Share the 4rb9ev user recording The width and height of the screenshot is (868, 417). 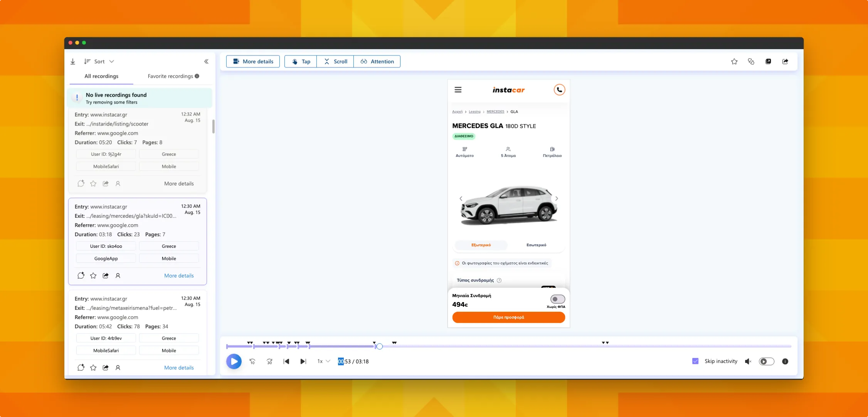coord(106,368)
